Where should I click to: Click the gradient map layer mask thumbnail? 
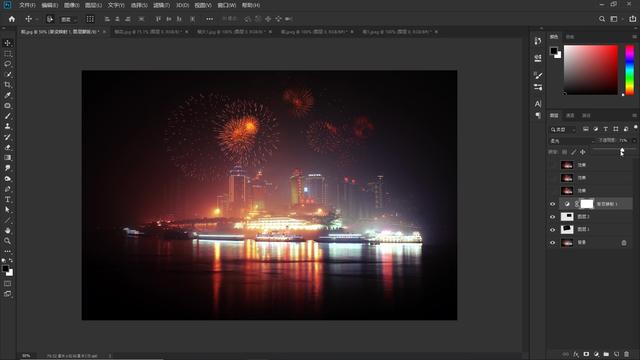click(x=587, y=204)
